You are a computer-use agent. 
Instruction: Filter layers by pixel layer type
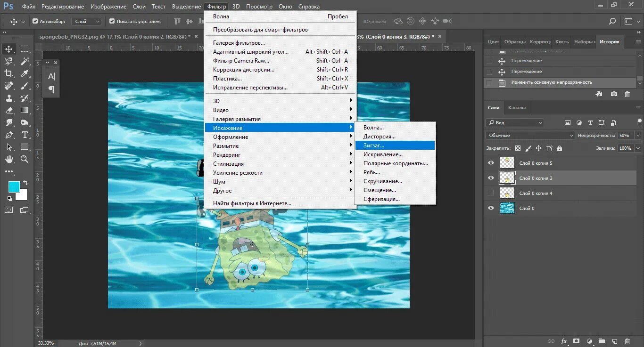point(568,122)
